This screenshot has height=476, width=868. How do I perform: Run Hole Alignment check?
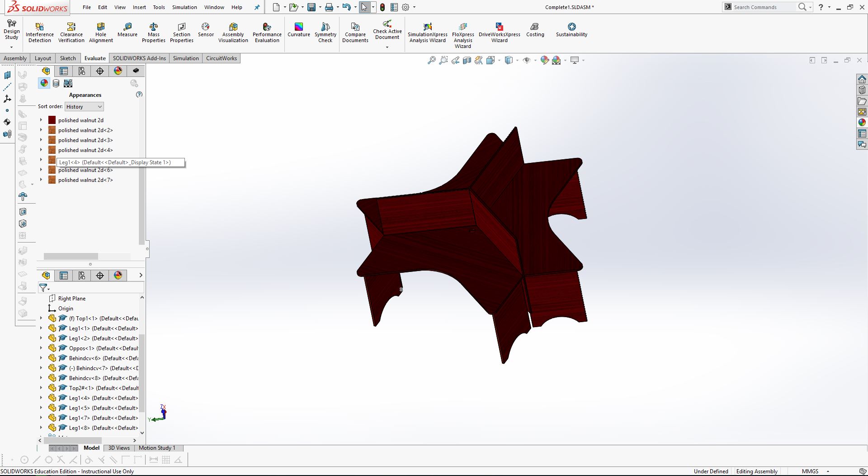click(101, 32)
